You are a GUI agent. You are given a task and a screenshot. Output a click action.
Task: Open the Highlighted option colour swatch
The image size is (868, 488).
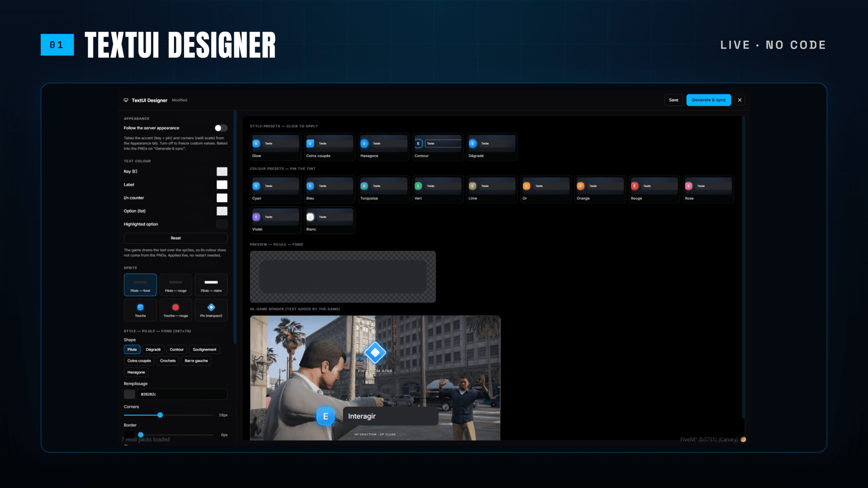222,224
